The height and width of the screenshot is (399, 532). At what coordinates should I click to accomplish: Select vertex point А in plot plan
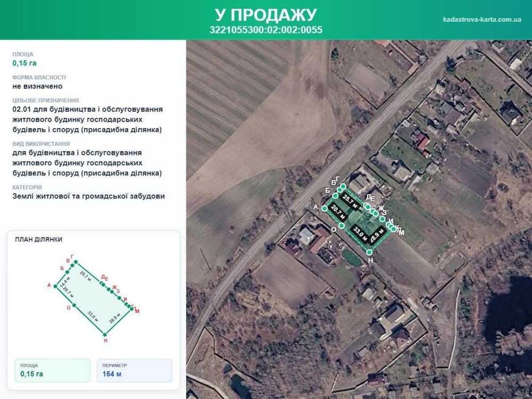click(x=56, y=286)
